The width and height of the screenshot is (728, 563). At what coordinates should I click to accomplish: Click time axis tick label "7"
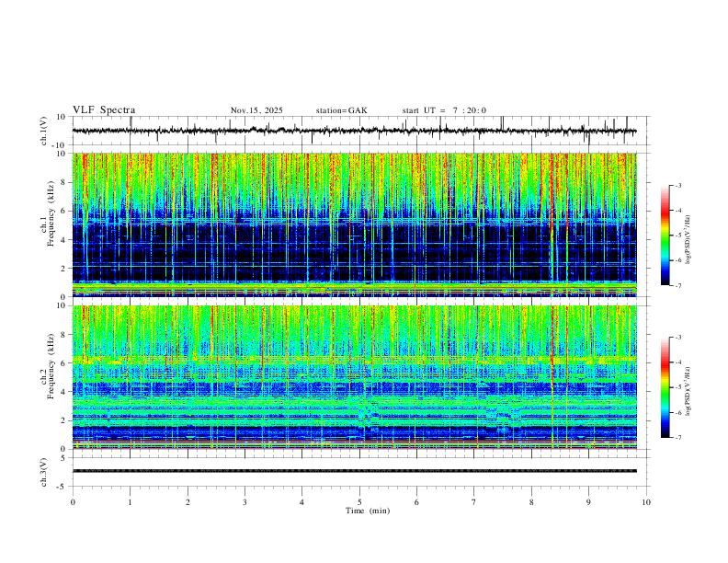(474, 502)
